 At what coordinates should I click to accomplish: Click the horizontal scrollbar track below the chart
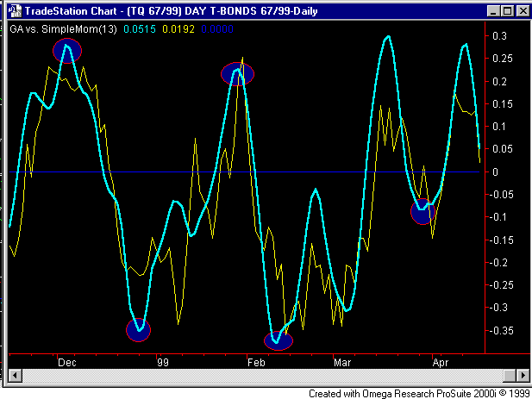(259, 377)
